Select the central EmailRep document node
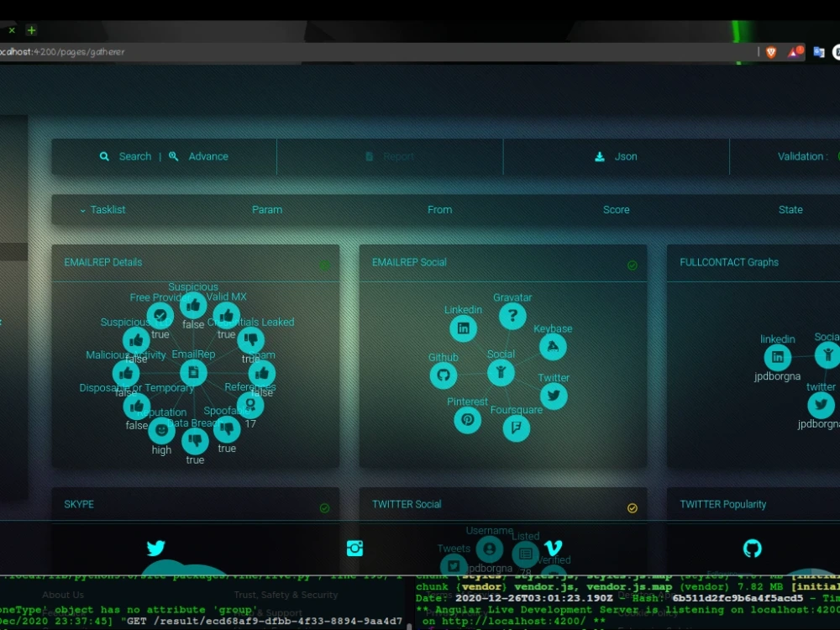Image resolution: width=840 pixels, height=630 pixels. coord(193,372)
